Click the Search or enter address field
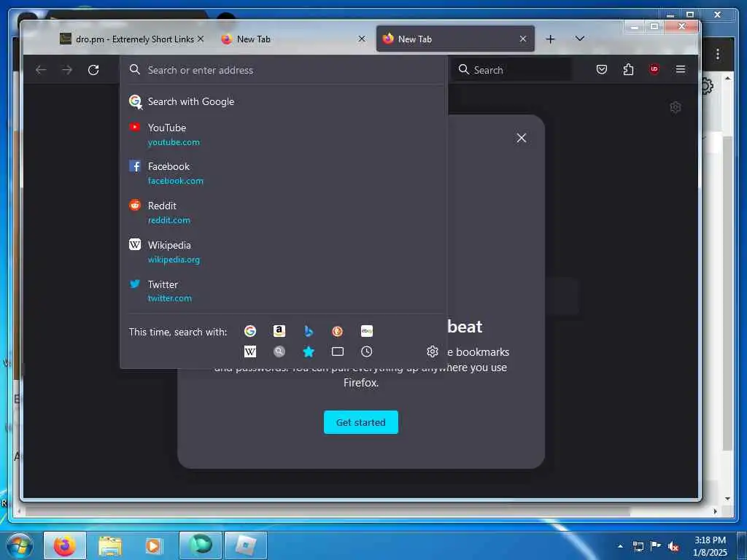This screenshot has height=560, width=747. tap(284, 70)
